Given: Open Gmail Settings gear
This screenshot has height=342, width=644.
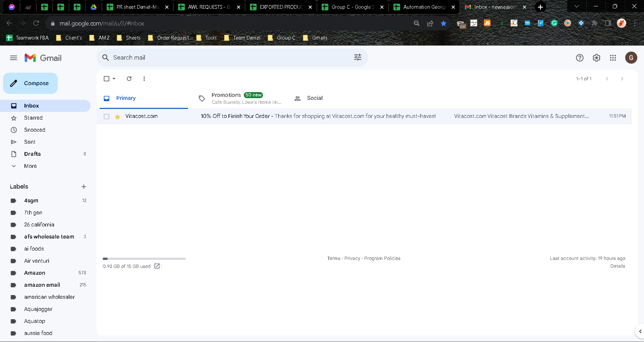Looking at the screenshot, I should [x=596, y=58].
